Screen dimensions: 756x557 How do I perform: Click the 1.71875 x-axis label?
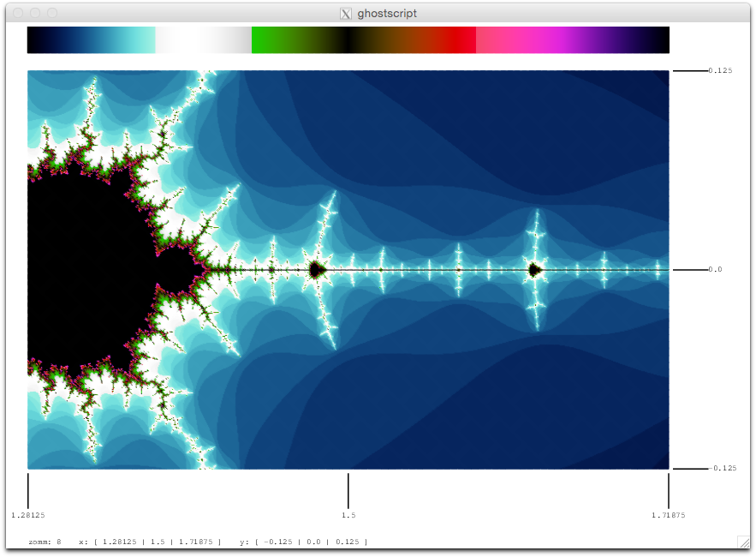669,515
